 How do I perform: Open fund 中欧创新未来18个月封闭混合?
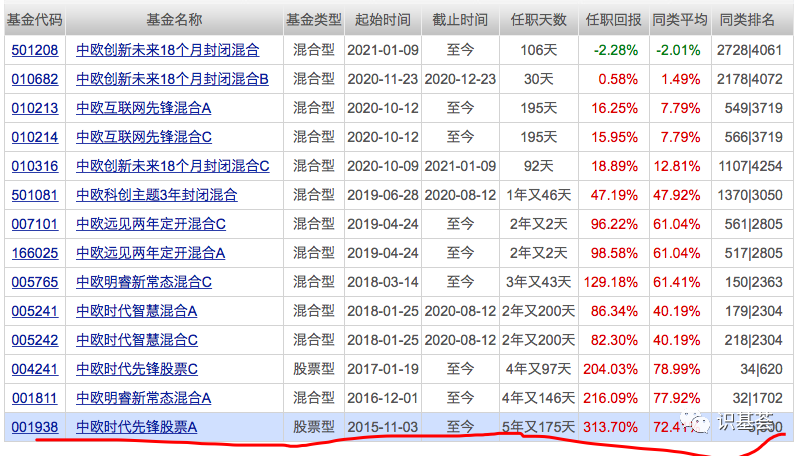[168, 50]
